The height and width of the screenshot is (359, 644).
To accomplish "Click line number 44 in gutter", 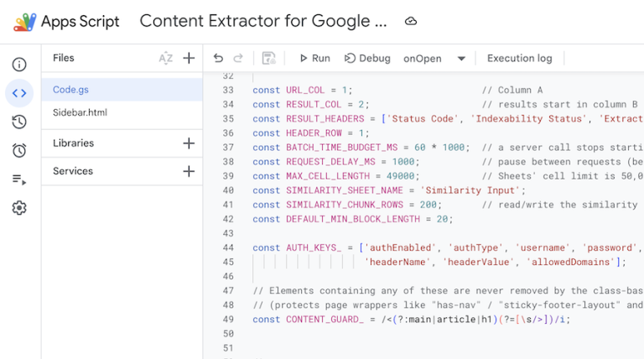I will pyautogui.click(x=228, y=247).
